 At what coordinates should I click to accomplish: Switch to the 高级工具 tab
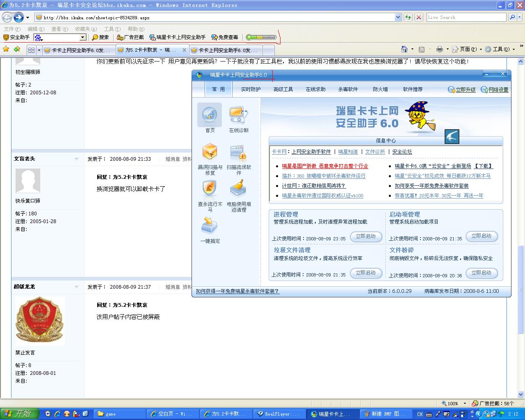pos(283,89)
